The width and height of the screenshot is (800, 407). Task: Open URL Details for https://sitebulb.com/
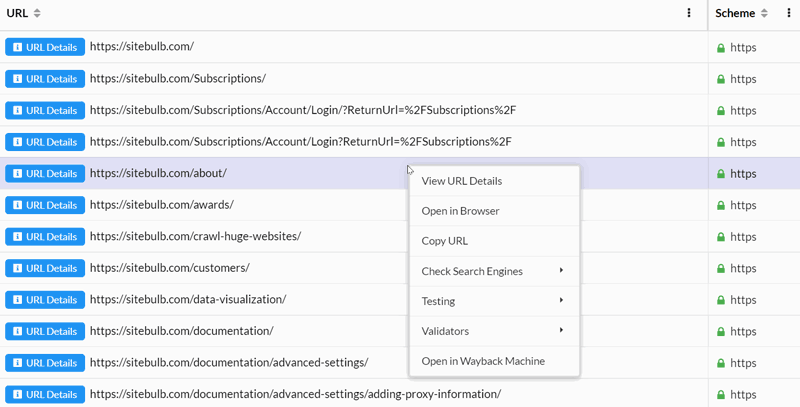[45, 47]
